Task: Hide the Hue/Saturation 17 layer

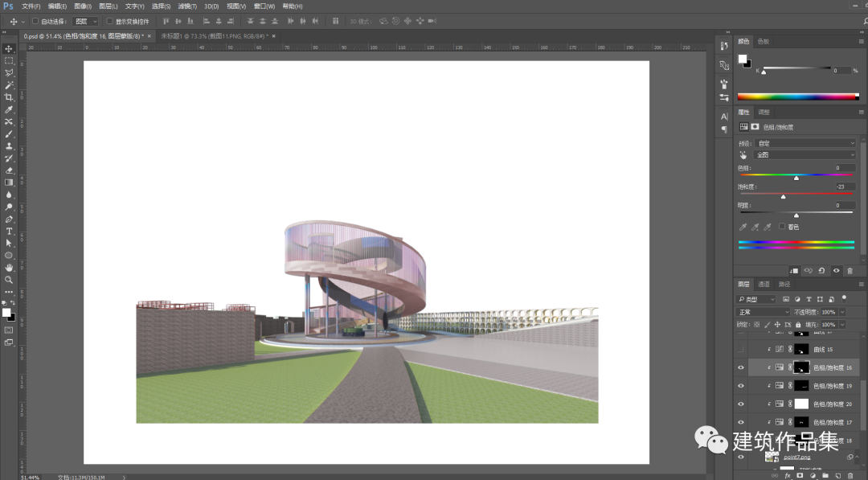Action: (x=741, y=422)
